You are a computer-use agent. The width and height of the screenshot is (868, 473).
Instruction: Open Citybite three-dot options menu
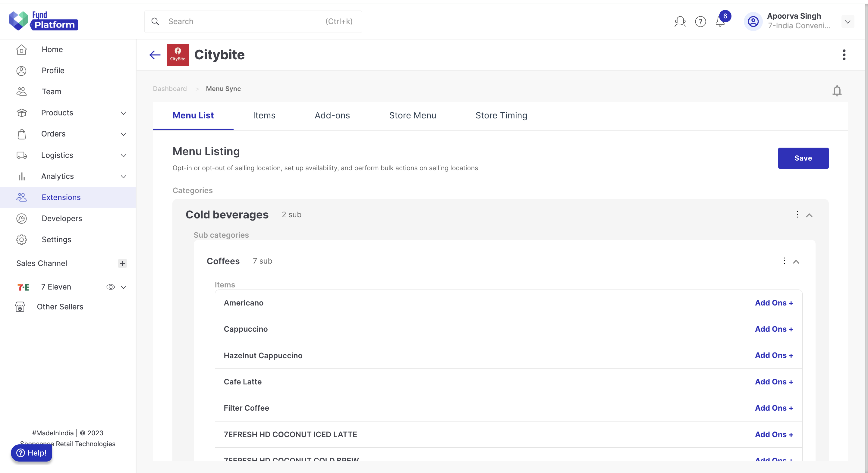point(844,55)
